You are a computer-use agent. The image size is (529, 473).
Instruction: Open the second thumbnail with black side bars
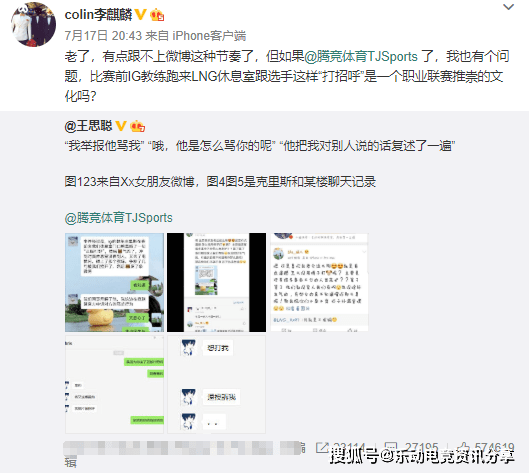pyautogui.click(x=217, y=282)
